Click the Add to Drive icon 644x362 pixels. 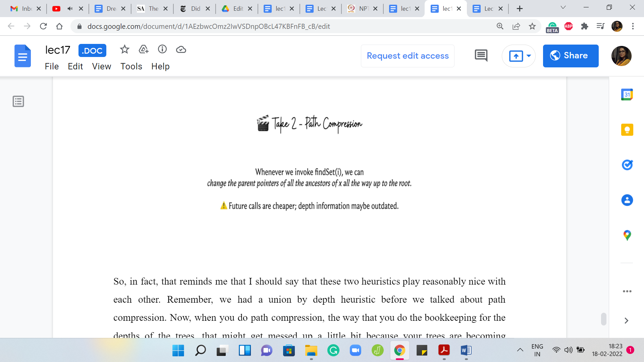point(144,50)
